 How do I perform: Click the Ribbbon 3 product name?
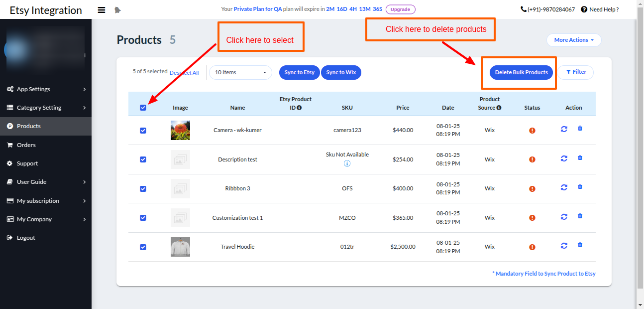[x=237, y=188]
